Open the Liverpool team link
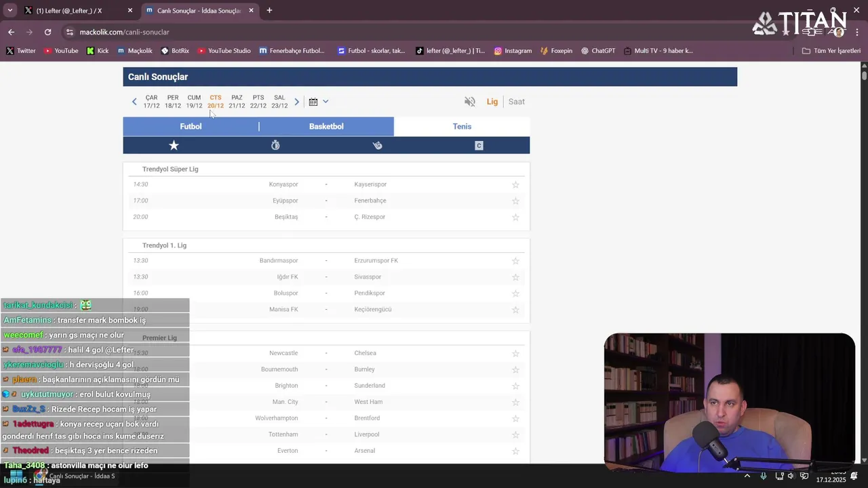The image size is (868, 488). (367, 434)
